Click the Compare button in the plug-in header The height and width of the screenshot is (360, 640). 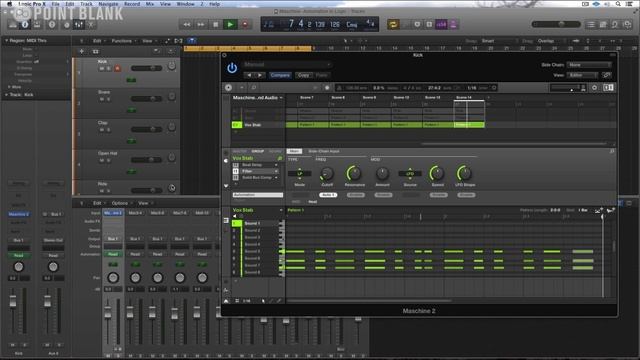[x=280, y=75]
